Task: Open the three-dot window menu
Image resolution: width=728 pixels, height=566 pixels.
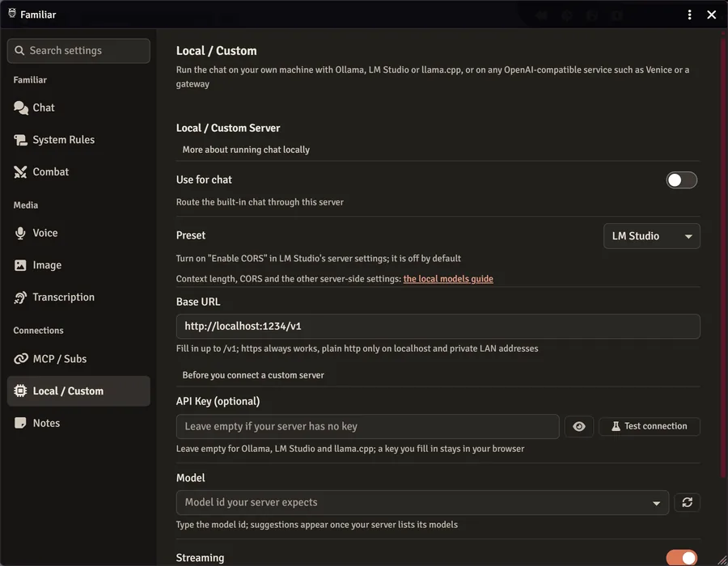Action: click(x=689, y=15)
